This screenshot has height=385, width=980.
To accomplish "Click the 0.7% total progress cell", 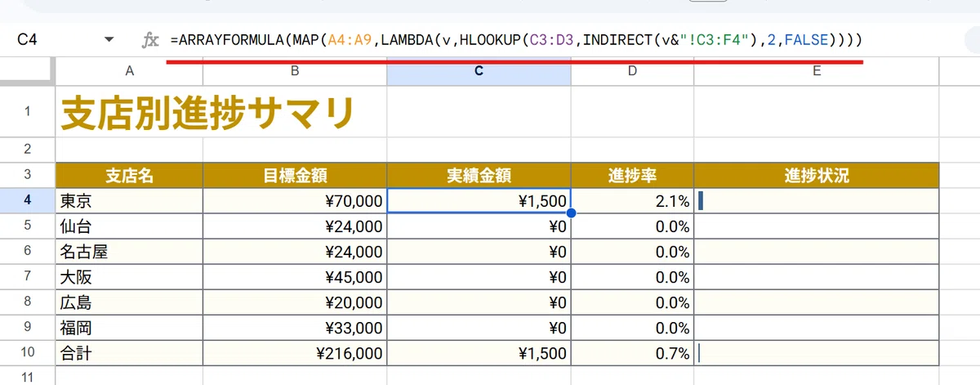I will (x=633, y=353).
